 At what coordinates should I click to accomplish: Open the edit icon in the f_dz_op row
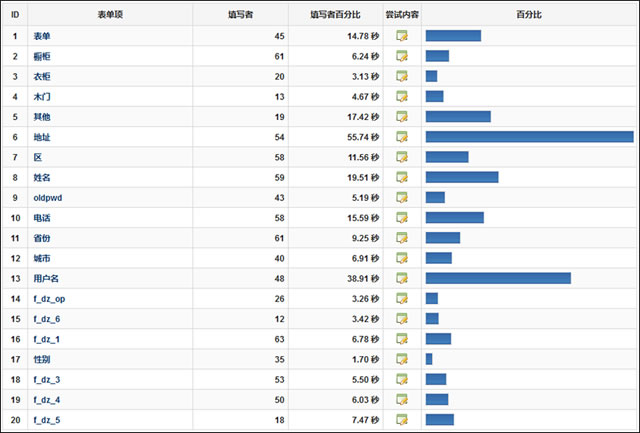402,298
